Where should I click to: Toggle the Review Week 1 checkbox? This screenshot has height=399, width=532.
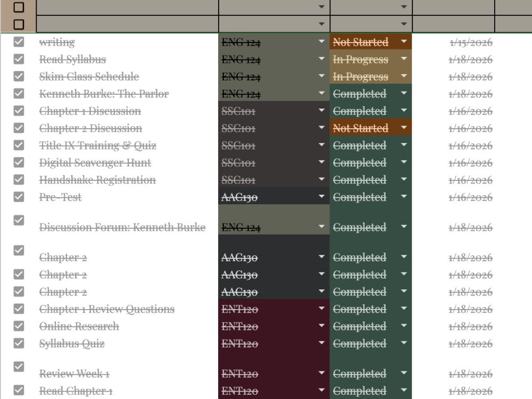click(x=19, y=367)
